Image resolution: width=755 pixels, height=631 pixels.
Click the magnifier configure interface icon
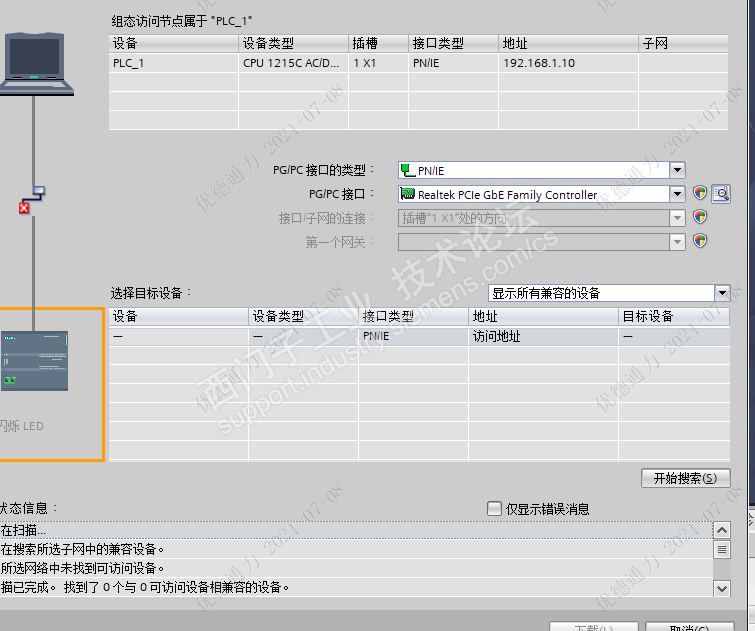721,194
